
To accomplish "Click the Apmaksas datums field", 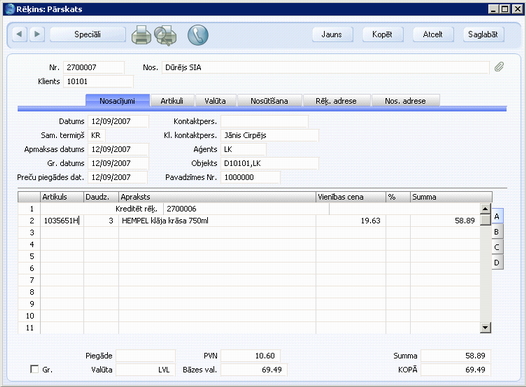I will point(118,150).
